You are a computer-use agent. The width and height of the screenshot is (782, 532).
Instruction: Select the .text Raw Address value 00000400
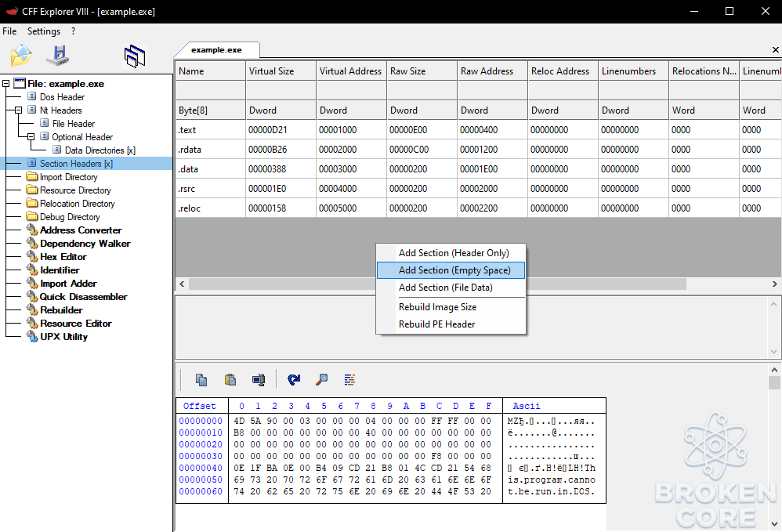(x=492, y=130)
